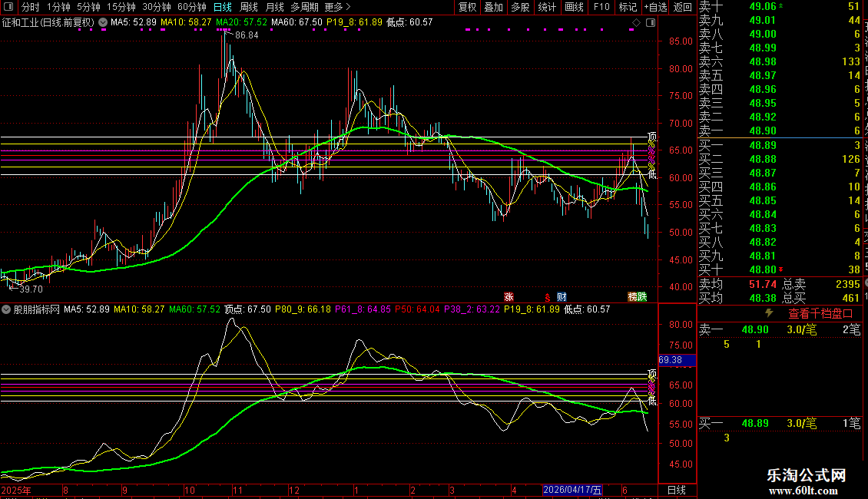The width and height of the screenshot is (868, 499).
Task: Click the red $ marker icon
Action: click(548, 298)
